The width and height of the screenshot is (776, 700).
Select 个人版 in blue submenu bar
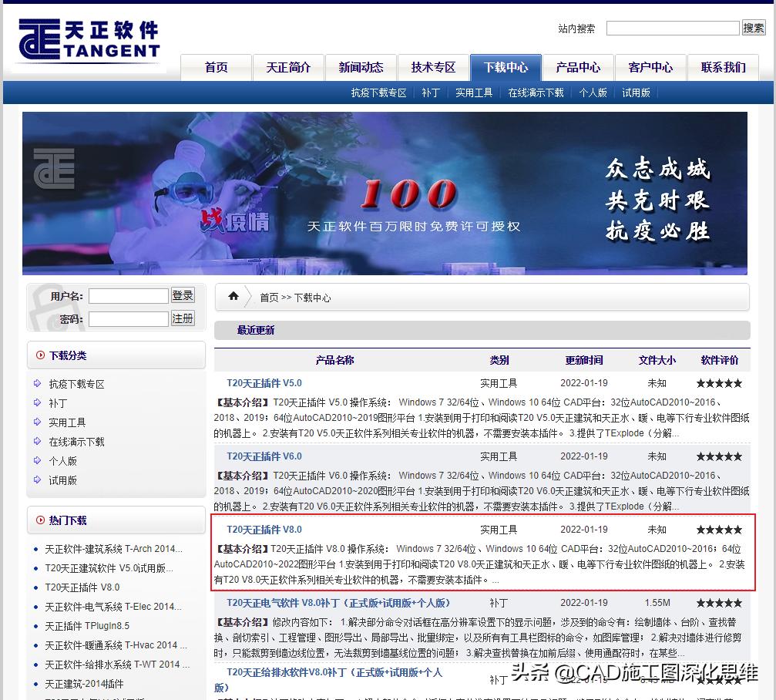pos(593,93)
